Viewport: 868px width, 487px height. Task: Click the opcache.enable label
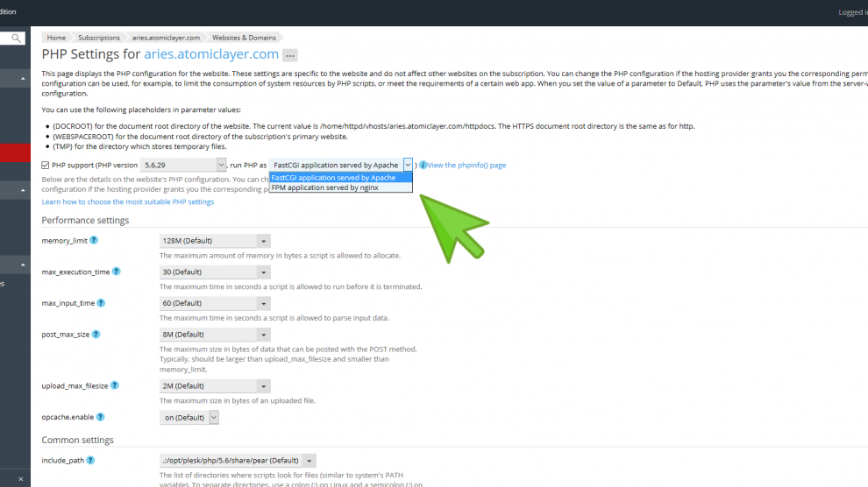pyautogui.click(x=68, y=417)
